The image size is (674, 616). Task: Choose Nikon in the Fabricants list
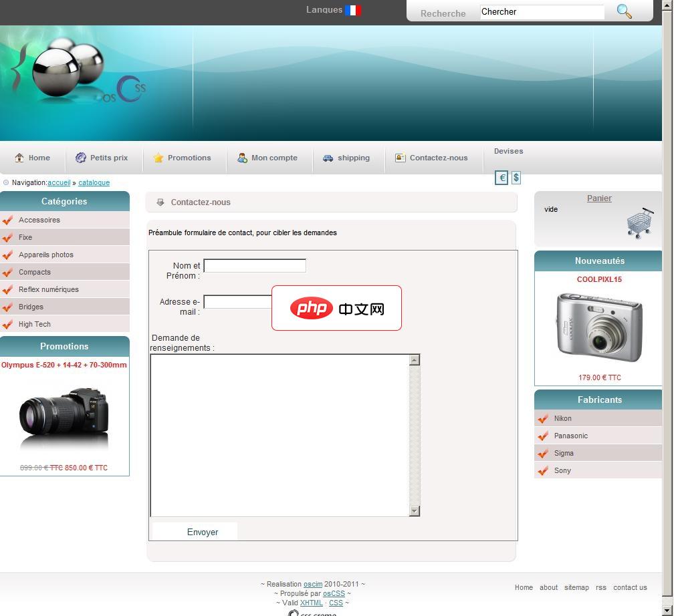[562, 419]
